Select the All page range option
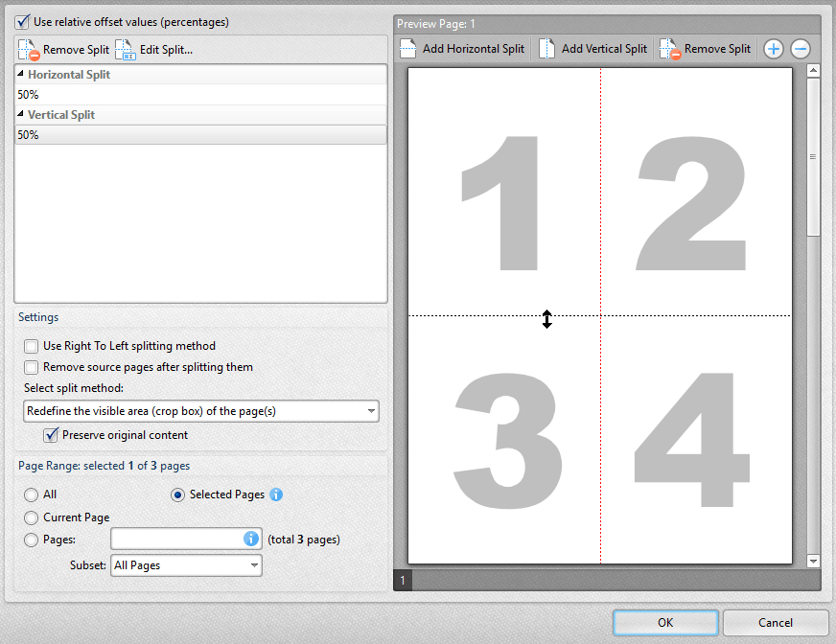This screenshot has width=836, height=644. (x=30, y=494)
